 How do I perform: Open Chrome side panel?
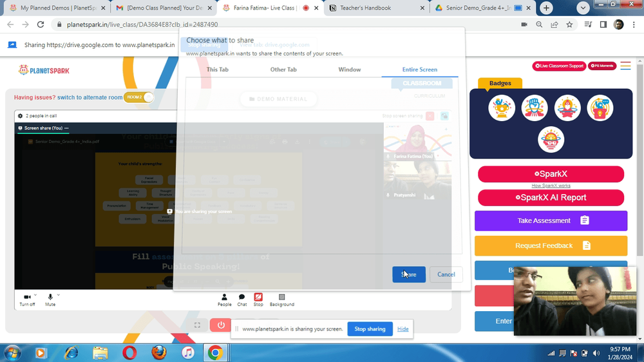(603, 24)
